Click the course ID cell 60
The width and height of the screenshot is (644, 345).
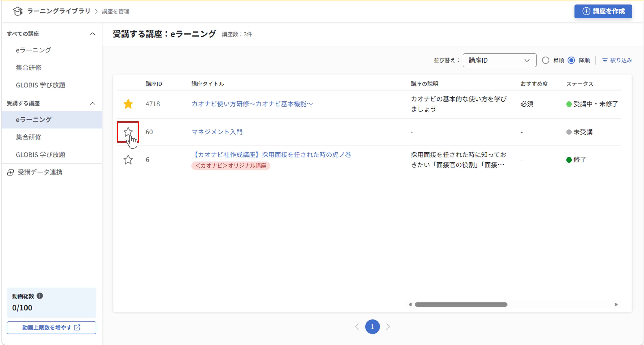click(149, 132)
